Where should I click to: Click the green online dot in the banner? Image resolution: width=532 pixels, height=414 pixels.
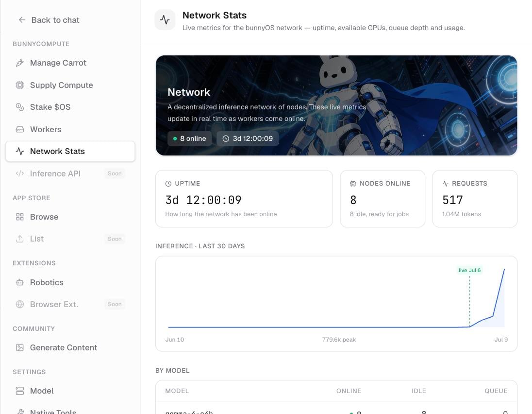pyautogui.click(x=175, y=138)
